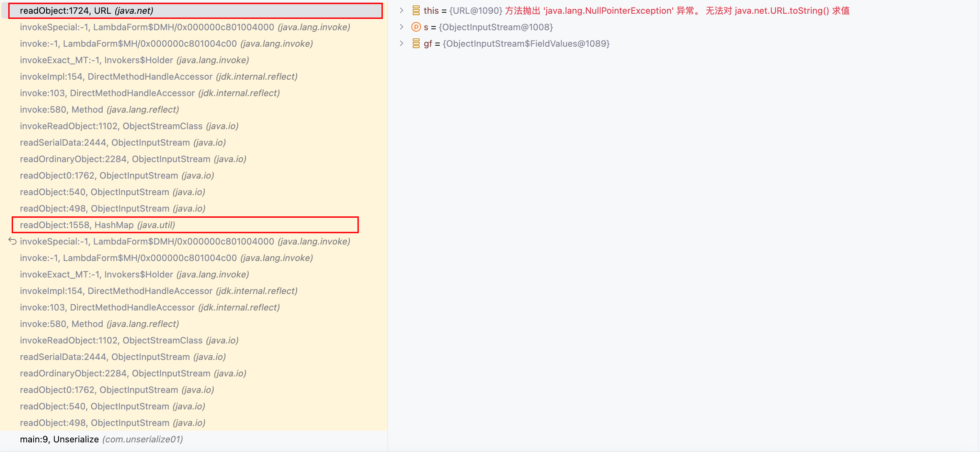Select the readObject:1558, HashMap stack frame
The image size is (980, 452).
tap(98, 225)
